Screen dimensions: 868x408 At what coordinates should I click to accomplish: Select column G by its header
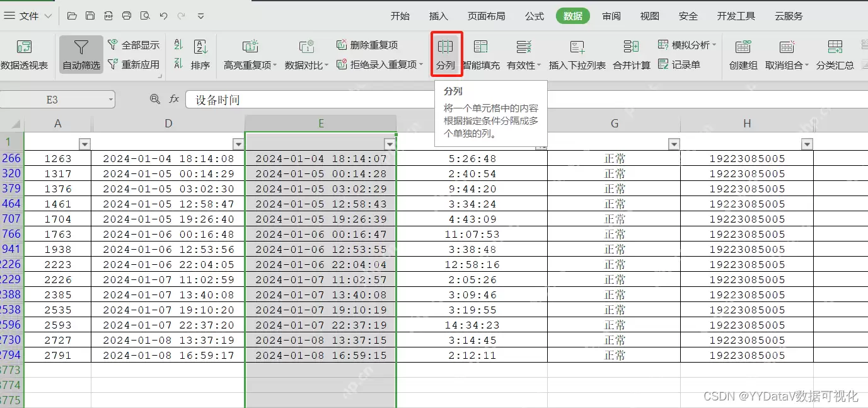615,124
